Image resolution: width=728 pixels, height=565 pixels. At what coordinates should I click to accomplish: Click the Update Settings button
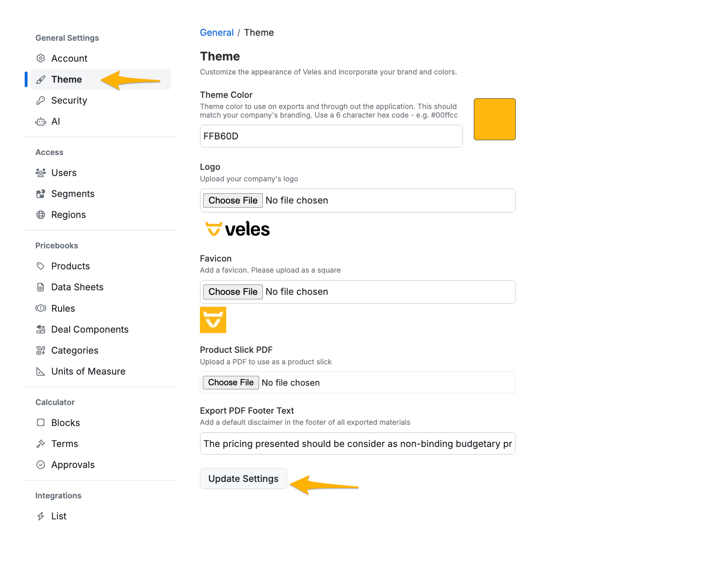(243, 479)
